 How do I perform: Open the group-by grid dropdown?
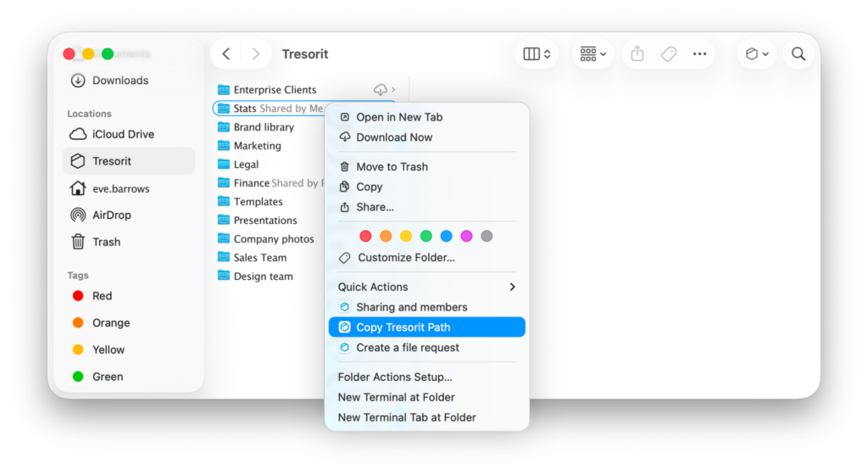593,53
